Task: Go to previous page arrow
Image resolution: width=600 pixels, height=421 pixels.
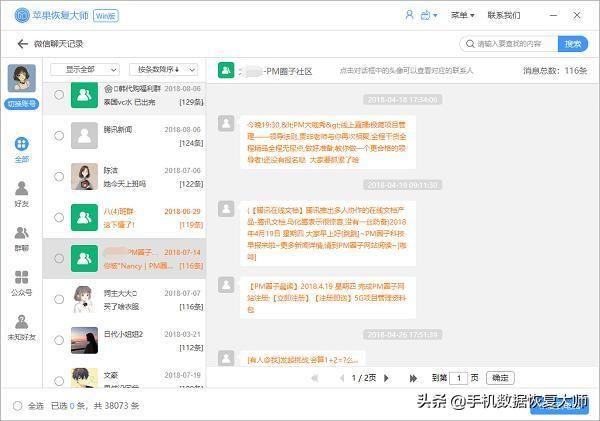Action: [342, 378]
